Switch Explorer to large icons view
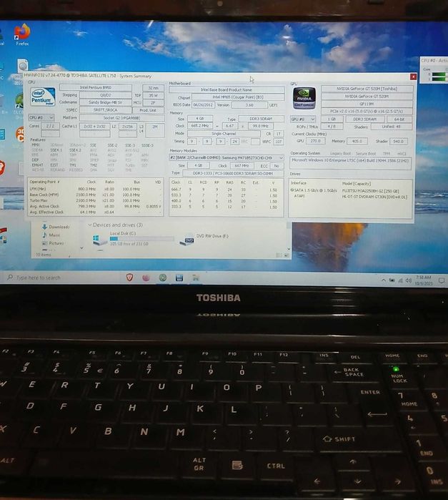448x500 pixels. click(x=286, y=255)
